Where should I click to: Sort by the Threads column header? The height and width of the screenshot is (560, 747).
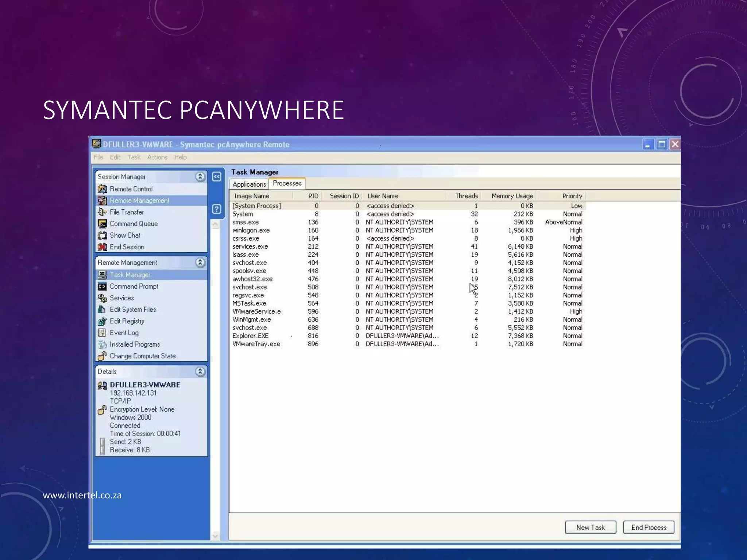464,196
